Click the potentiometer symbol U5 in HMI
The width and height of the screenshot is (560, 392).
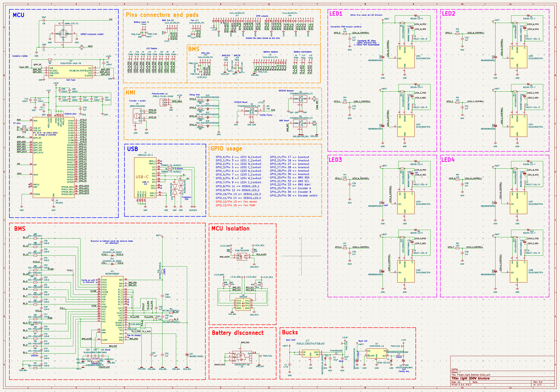pyautogui.click(x=163, y=102)
